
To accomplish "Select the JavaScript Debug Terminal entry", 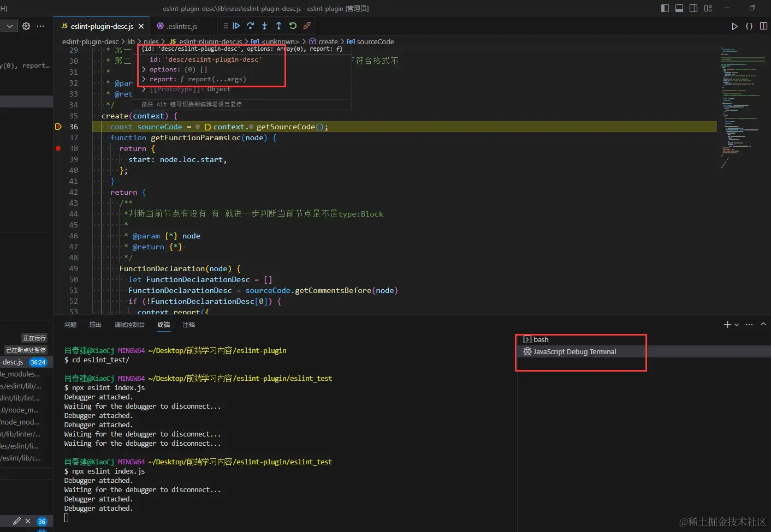I will 644,351.
